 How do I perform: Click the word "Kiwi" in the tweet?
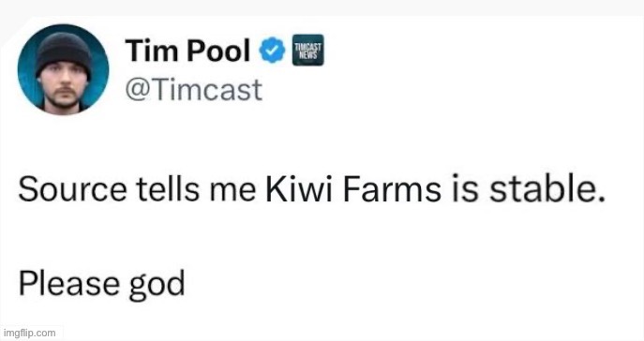point(299,189)
